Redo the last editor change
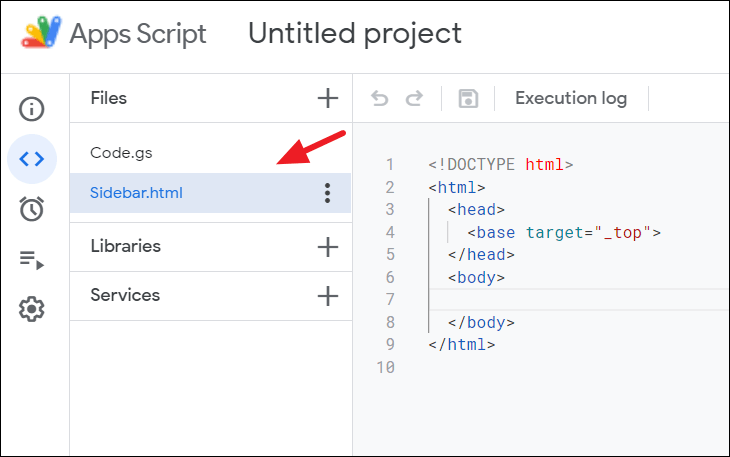 click(414, 98)
